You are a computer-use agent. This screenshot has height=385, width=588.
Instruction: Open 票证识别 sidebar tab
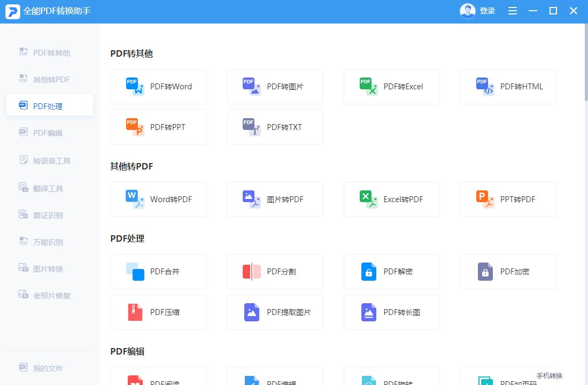[x=50, y=215]
